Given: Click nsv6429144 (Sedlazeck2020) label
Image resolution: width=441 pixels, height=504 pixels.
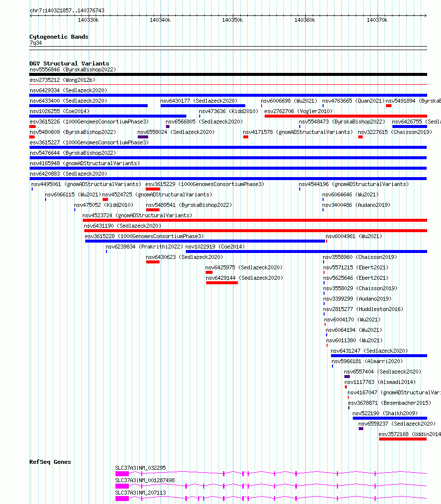Looking at the screenshot, I should tap(244, 278).
